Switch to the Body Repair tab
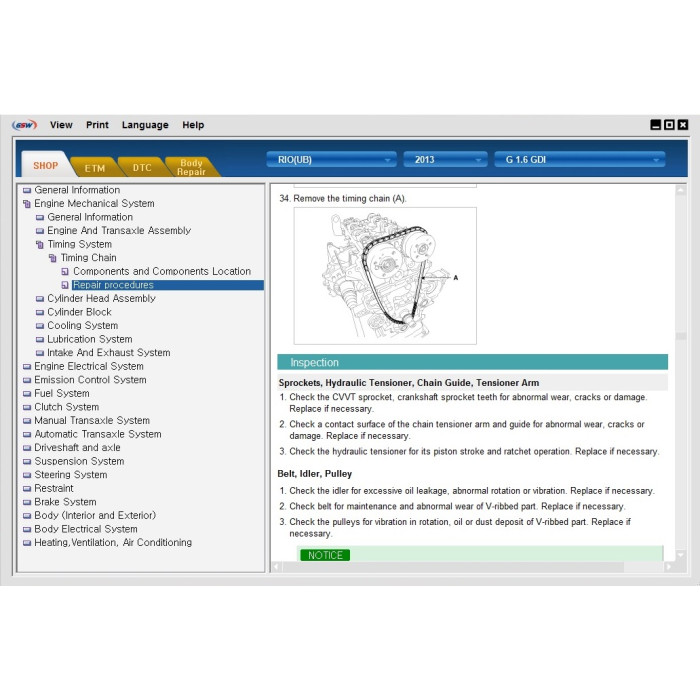Image resolution: width=700 pixels, height=700 pixels. pos(191,167)
